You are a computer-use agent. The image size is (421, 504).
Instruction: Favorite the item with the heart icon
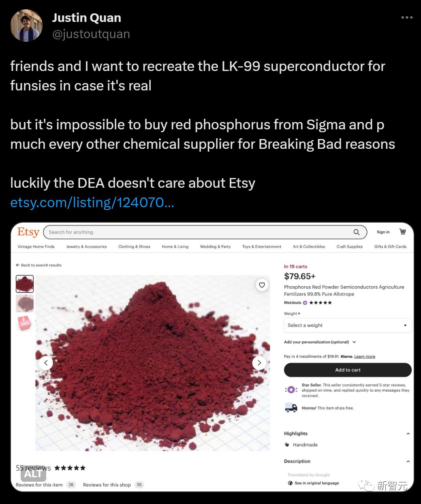point(262,285)
